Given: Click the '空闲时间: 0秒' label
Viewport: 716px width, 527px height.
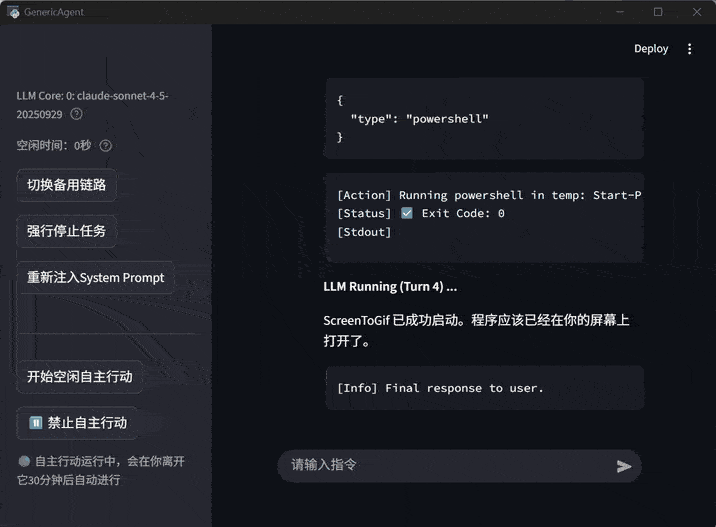Looking at the screenshot, I should 54,146.
